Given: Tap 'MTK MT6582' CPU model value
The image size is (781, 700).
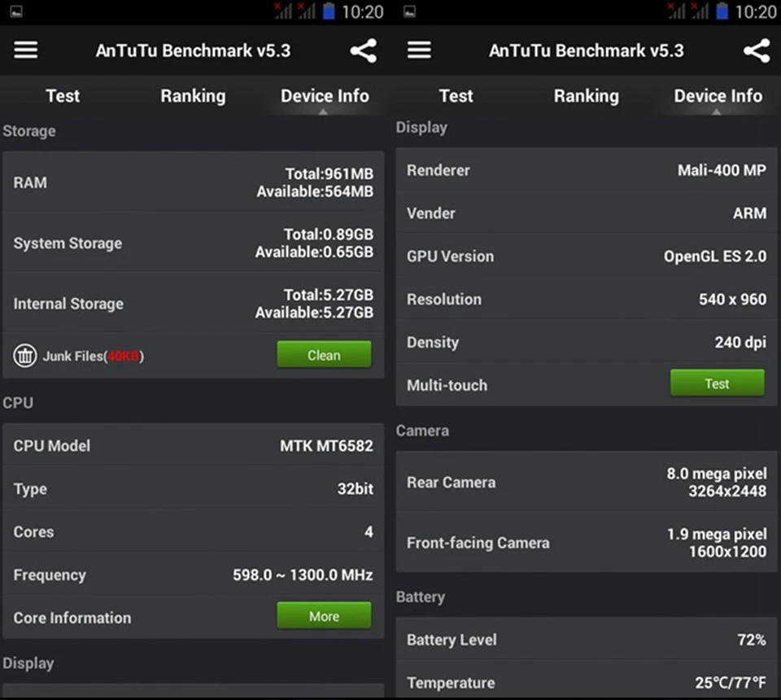Looking at the screenshot, I should (x=326, y=445).
